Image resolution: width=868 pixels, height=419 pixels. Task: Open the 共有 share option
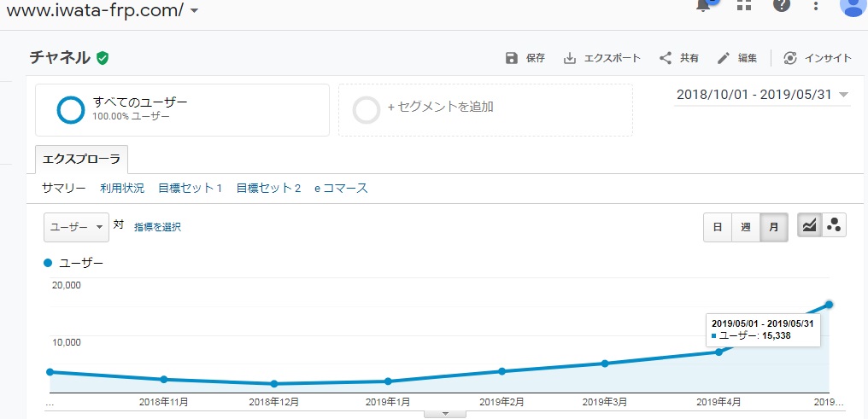point(678,58)
